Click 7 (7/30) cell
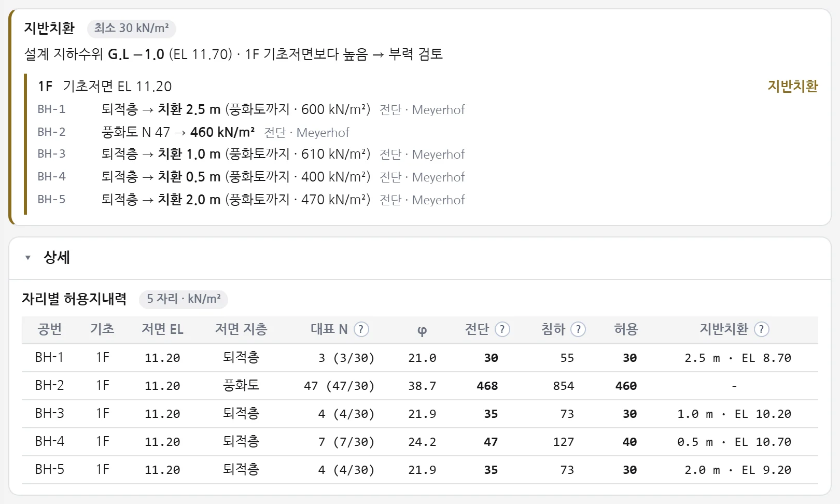 pos(346,442)
